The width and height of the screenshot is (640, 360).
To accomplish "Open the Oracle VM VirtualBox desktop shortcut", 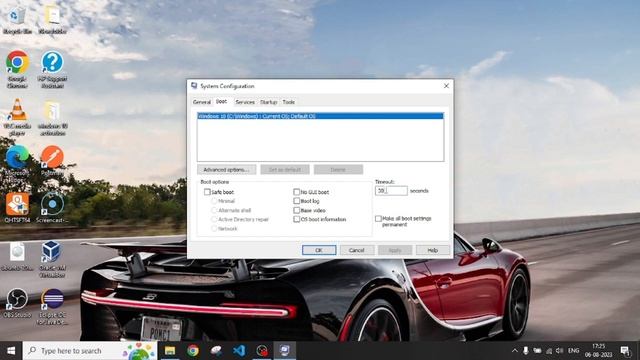I will point(52,259).
